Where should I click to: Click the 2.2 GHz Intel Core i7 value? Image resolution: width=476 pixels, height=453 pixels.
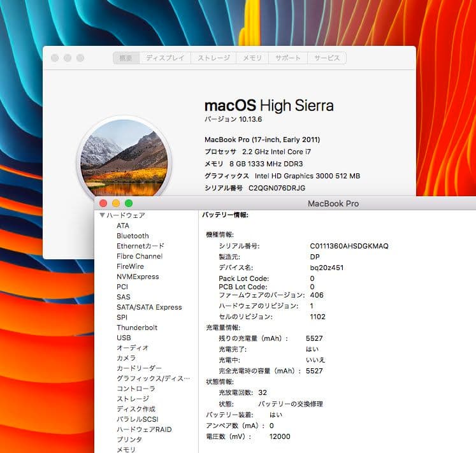(x=277, y=152)
